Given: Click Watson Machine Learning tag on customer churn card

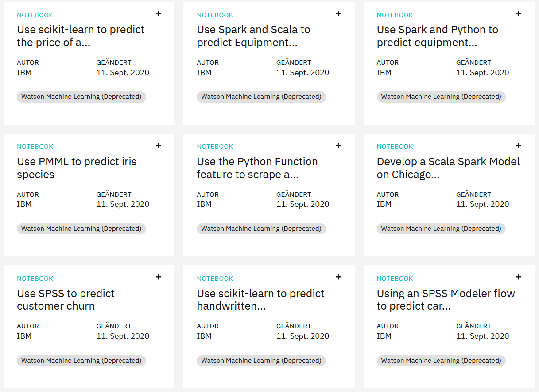Looking at the screenshot, I should [x=81, y=361].
